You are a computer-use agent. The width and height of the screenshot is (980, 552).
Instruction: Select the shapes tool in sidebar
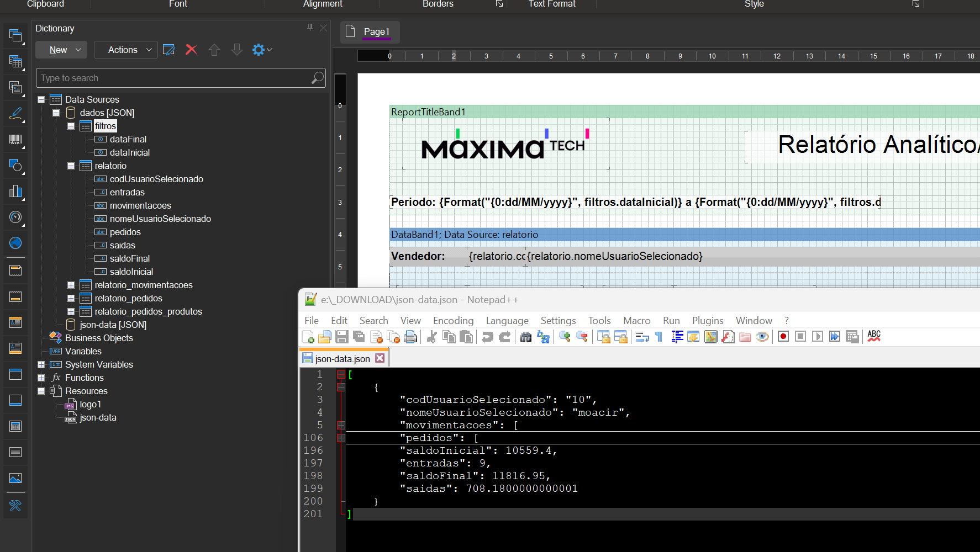(x=15, y=165)
